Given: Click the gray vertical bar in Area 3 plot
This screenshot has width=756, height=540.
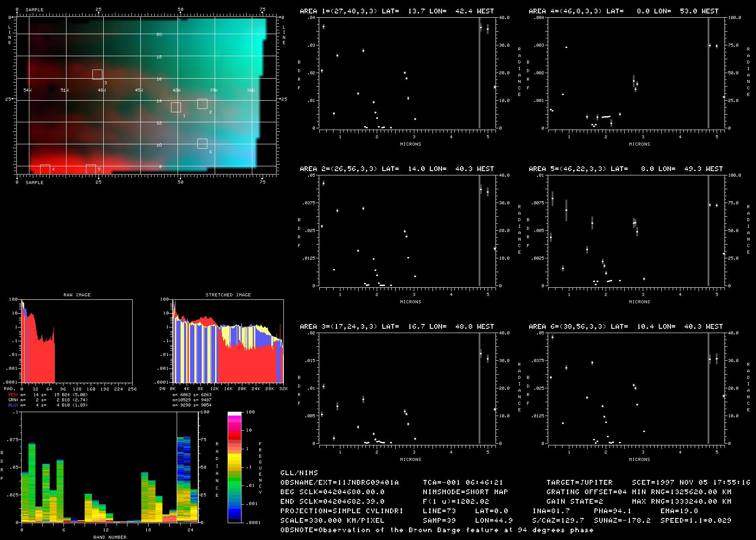Looking at the screenshot, I should pyautogui.click(x=480, y=388).
